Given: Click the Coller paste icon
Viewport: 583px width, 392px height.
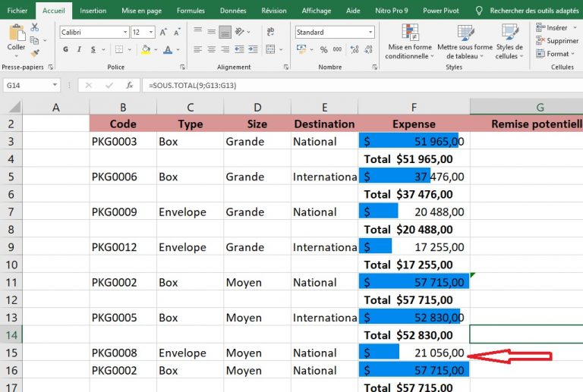Looking at the screenshot, I should click(16, 33).
